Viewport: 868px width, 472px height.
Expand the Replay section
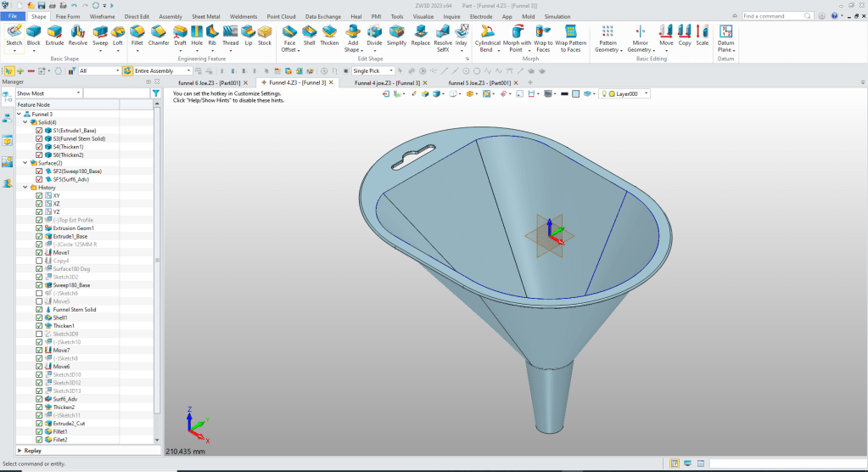[20, 451]
